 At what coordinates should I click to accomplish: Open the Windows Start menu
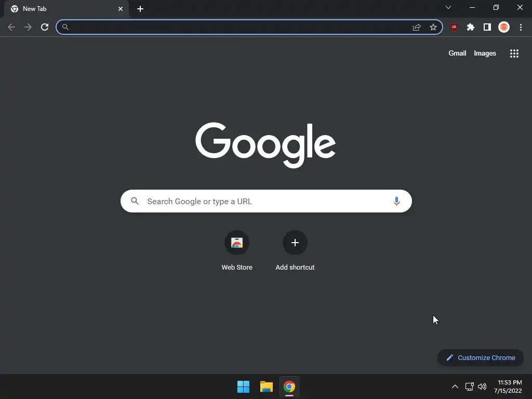243,387
